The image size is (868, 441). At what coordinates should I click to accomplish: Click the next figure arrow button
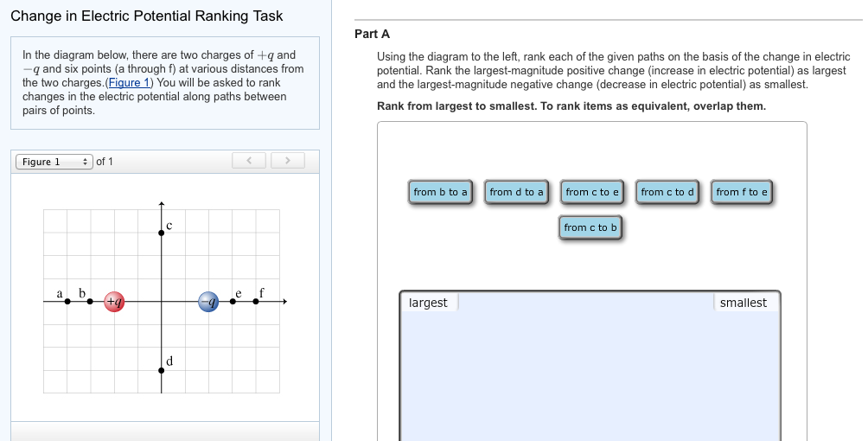click(x=288, y=161)
